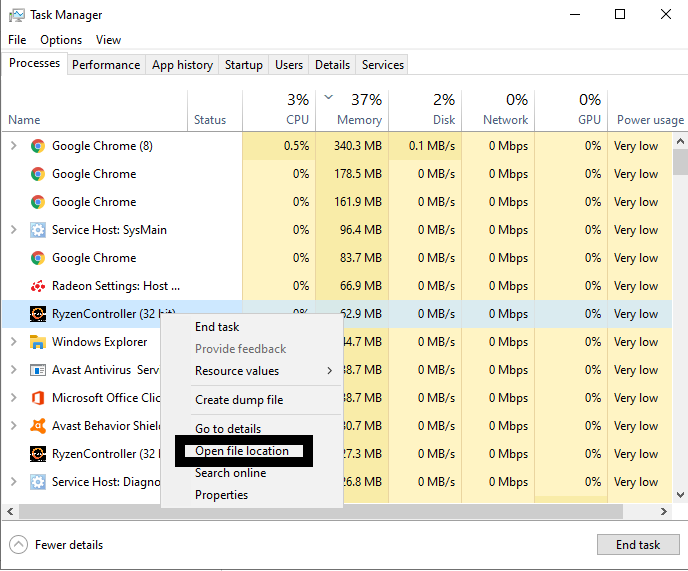
Task: Click the Microsoft Office Click-to-Run icon
Action: [x=38, y=398]
